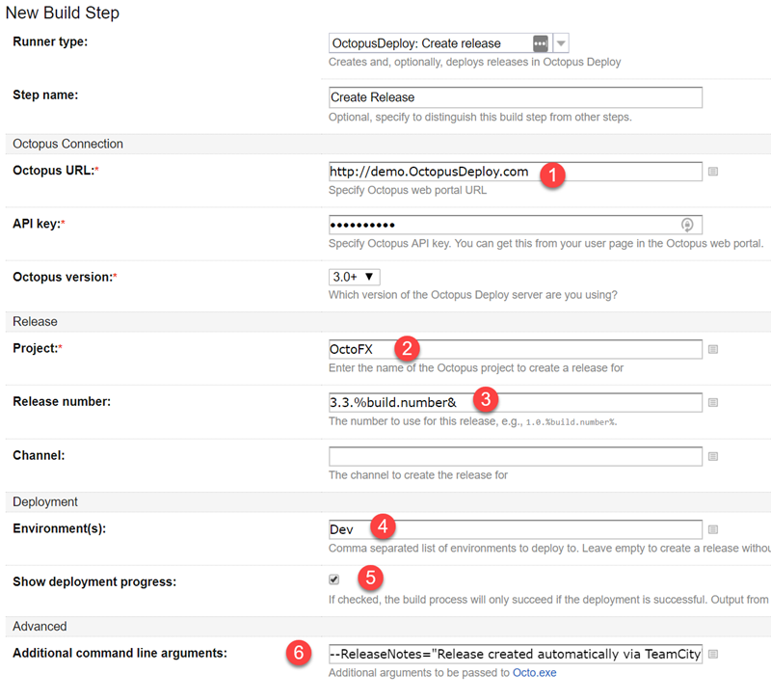The height and width of the screenshot is (700, 771).
Task: Click the API key password field
Action: coord(501,225)
